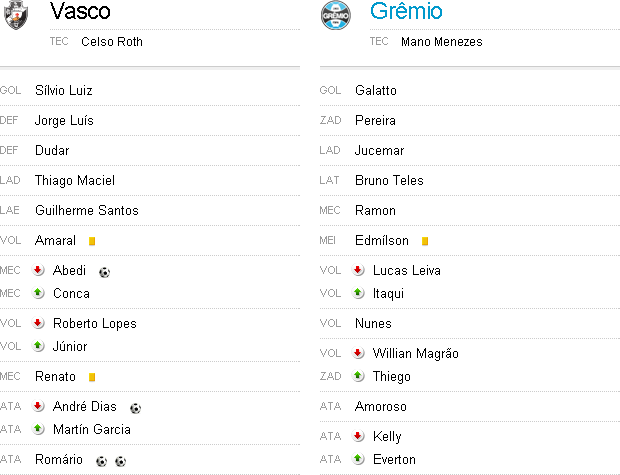Click the green substituted-on arrow by Conca

[x=38, y=293]
